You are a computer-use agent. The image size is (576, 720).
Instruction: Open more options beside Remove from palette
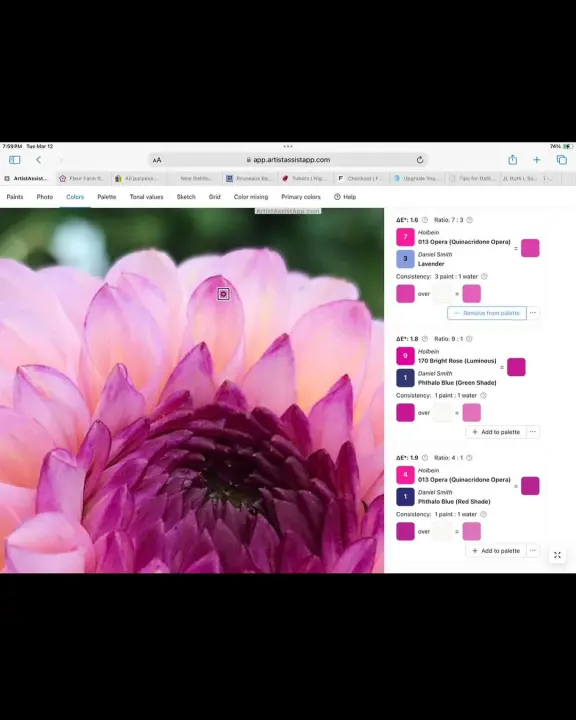coord(533,313)
